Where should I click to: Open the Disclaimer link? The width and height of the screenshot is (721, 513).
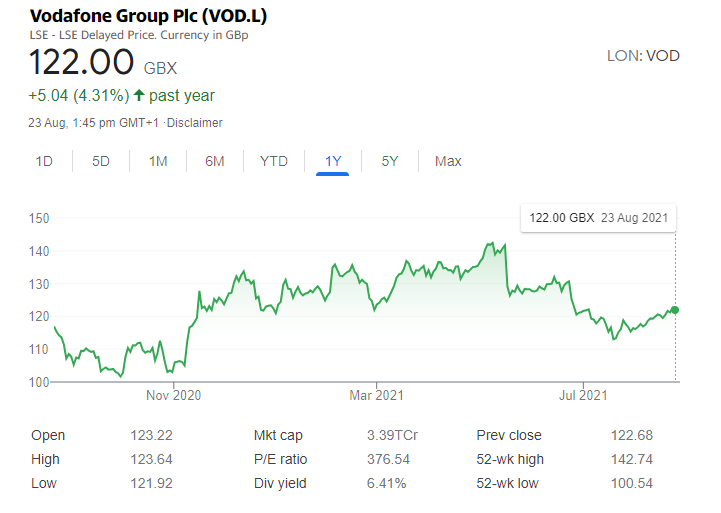pos(195,123)
